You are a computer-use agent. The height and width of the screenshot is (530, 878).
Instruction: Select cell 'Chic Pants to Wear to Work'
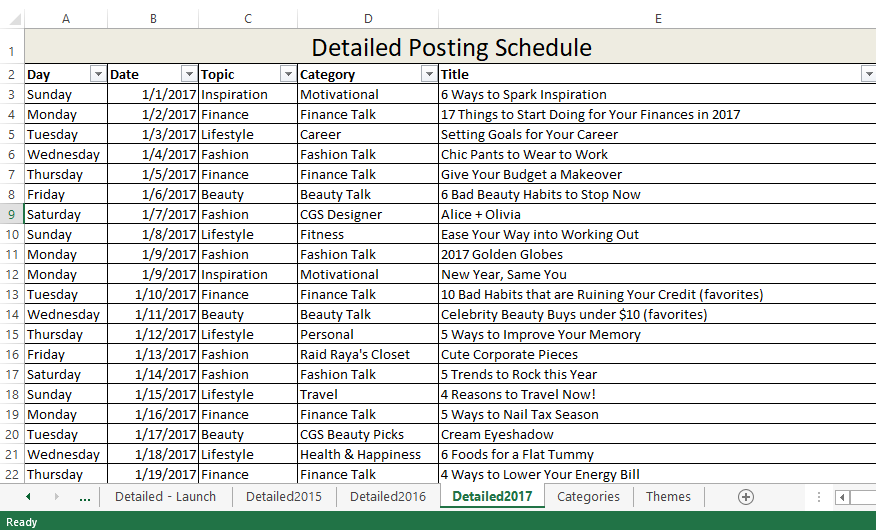pyautogui.click(x=657, y=154)
